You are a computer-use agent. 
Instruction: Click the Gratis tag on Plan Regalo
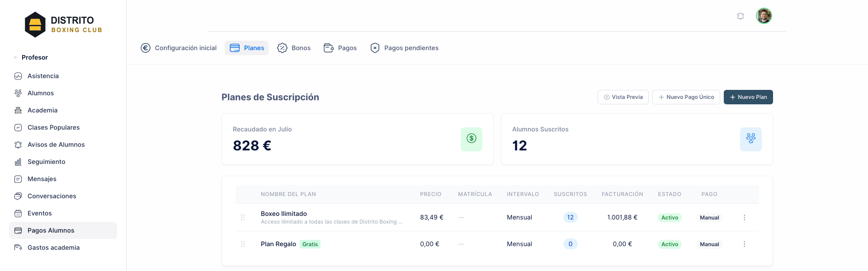tap(310, 244)
